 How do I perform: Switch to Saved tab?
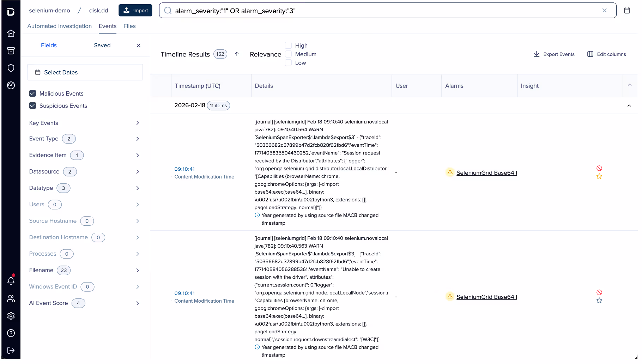click(102, 45)
